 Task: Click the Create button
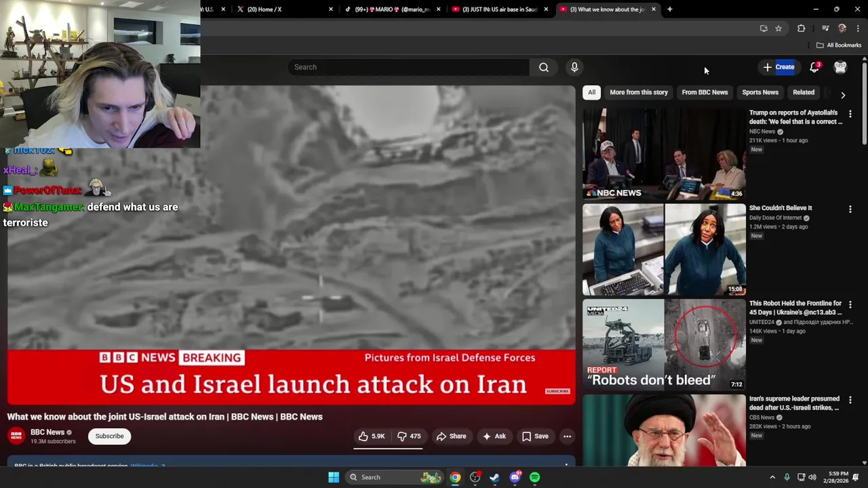(x=778, y=67)
